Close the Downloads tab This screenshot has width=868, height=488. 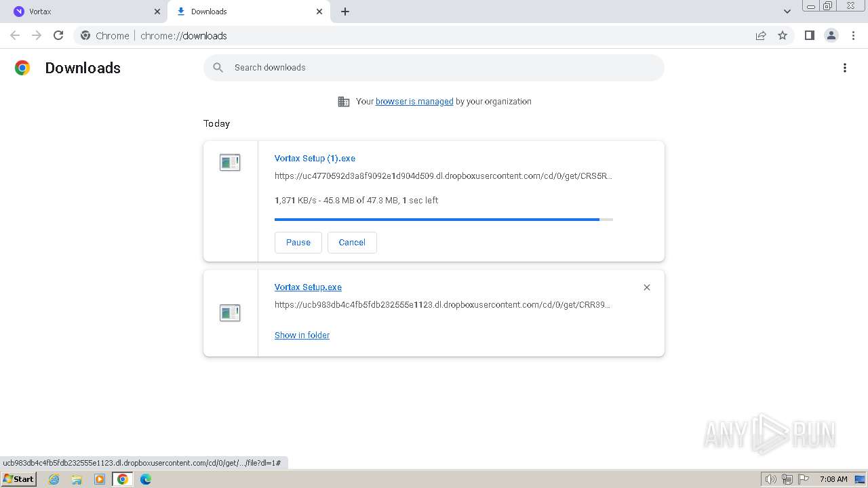[x=319, y=12]
